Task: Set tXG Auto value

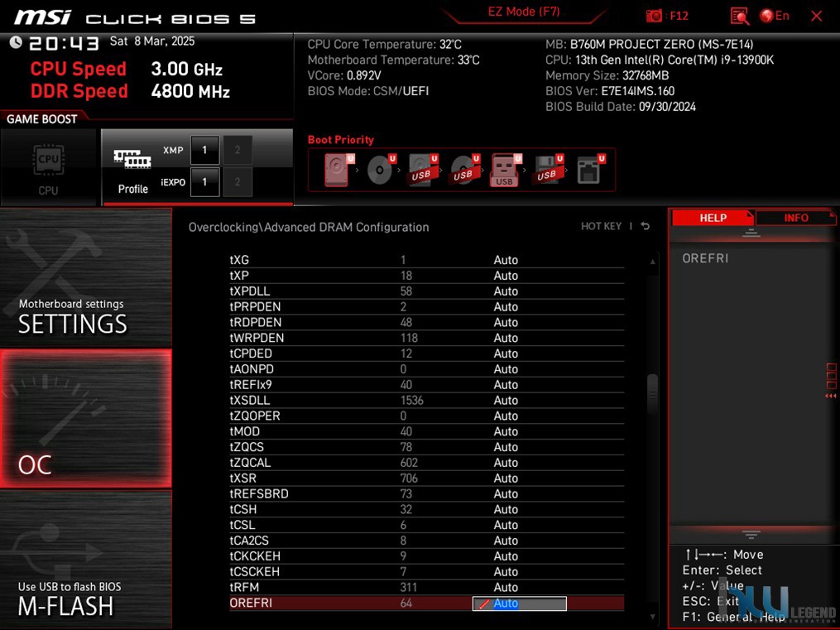Action: 506,260
